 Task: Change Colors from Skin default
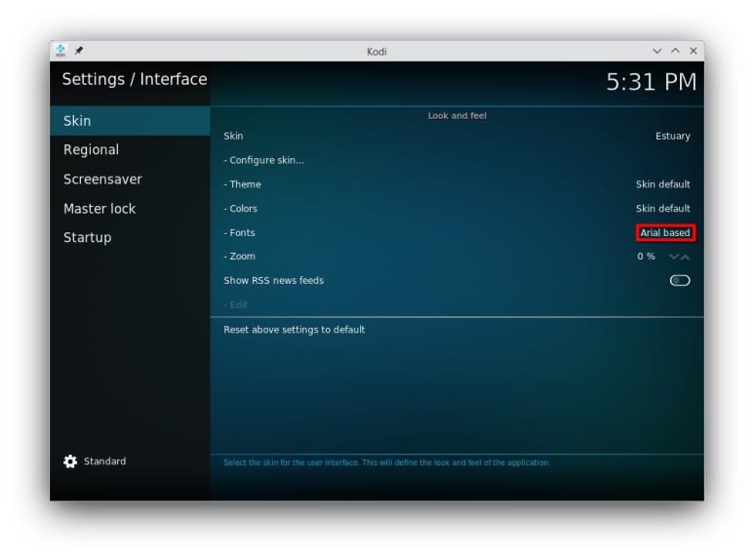tap(456, 209)
